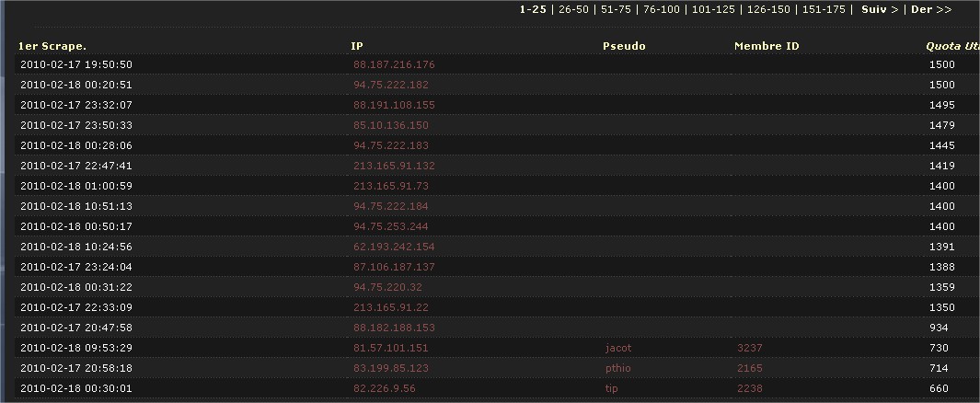Sort by Membre ID column header
The image size is (980, 403).
767,46
